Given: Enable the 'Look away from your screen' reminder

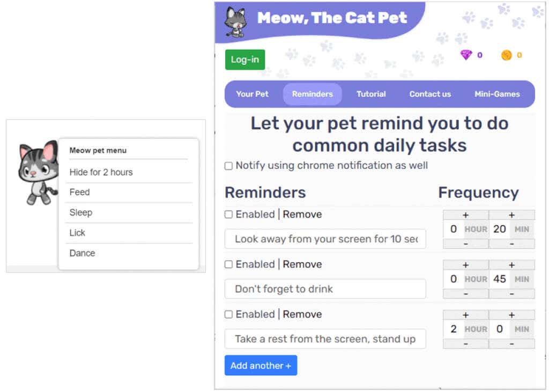Looking at the screenshot, I should [229, 214].
